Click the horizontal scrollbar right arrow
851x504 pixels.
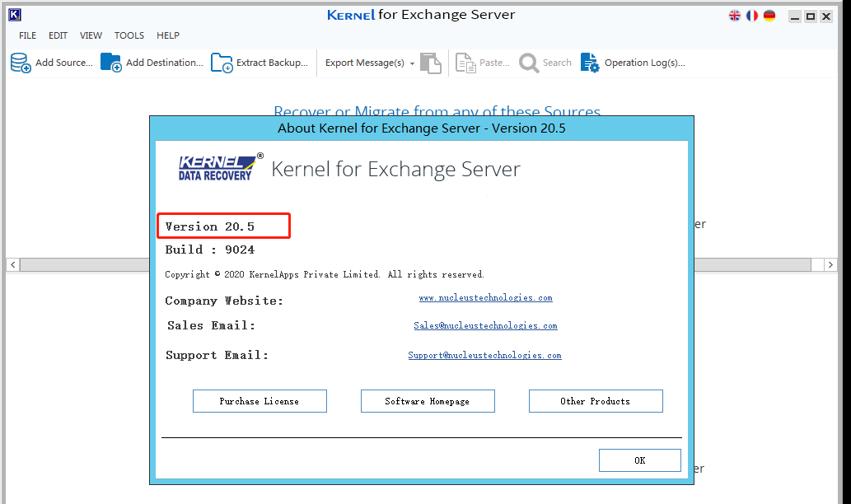(x=830, y=264)
